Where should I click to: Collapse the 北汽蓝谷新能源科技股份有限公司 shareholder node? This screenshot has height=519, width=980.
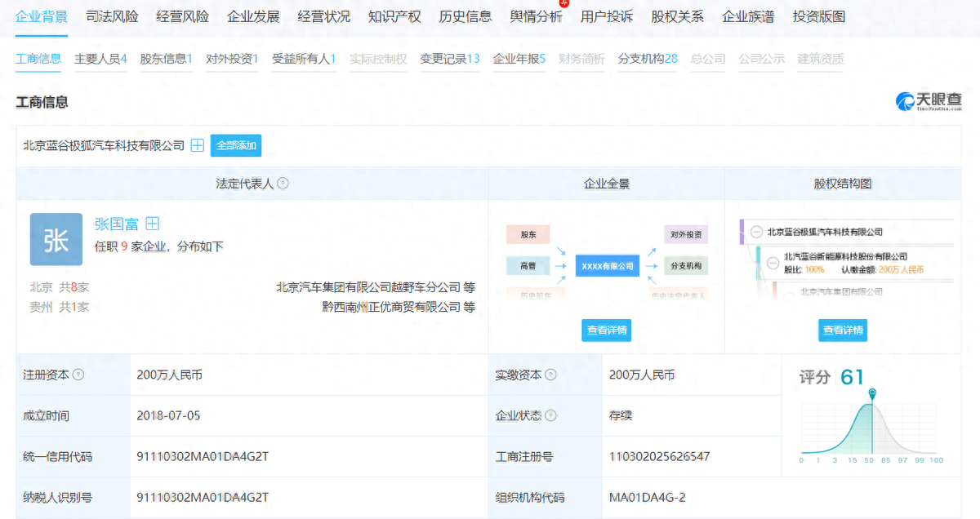(x=772, y=262)
